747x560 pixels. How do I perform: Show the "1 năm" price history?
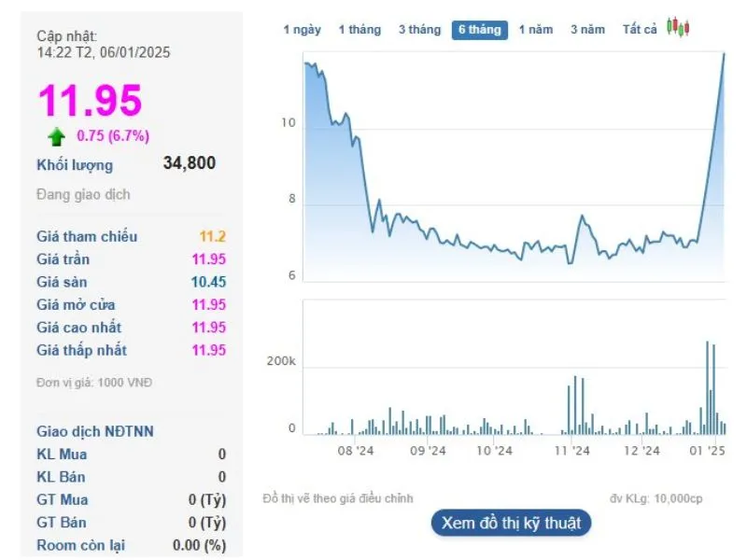(536, 30)
